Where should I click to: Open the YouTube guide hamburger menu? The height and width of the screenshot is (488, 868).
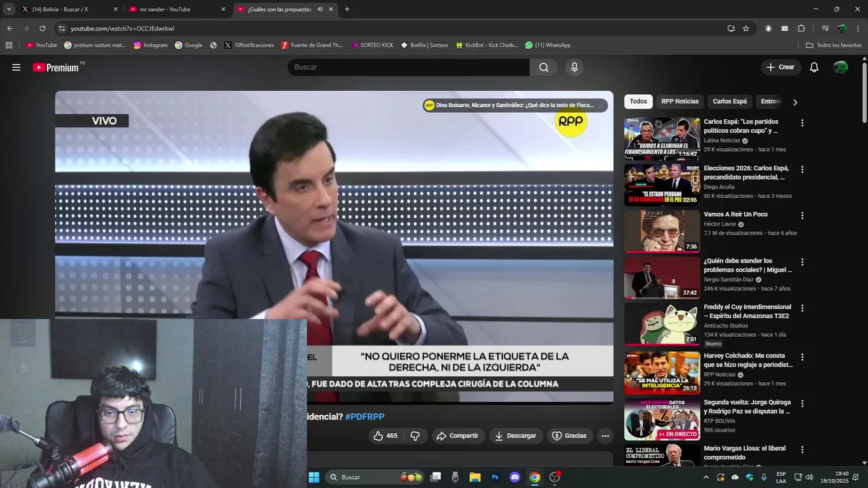16,67
